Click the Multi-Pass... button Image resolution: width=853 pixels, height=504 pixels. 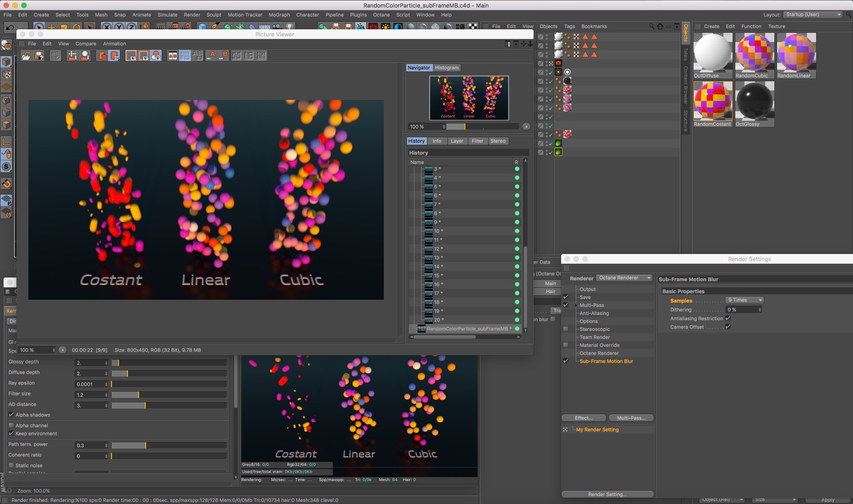[631, 418]
